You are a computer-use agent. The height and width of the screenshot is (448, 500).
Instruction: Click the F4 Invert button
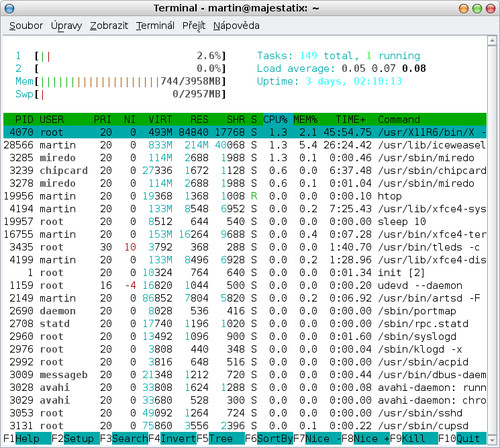coord(172,438)
